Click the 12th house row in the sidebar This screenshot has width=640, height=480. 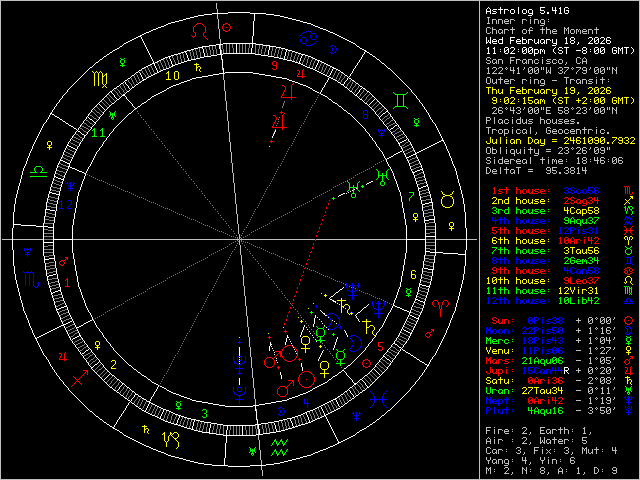[x=556, y=300]
